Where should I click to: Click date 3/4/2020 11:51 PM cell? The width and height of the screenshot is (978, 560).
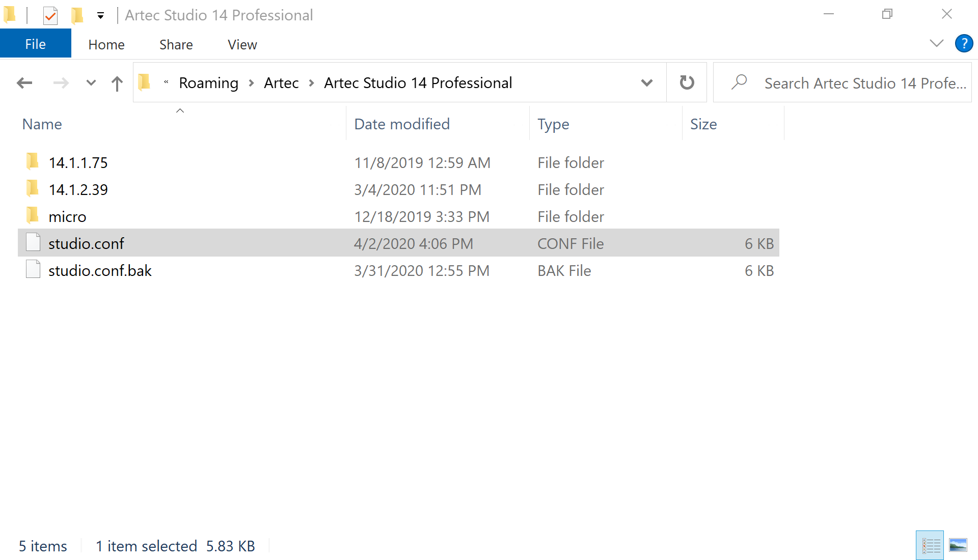pyautogui.click(x=418, y=190)
